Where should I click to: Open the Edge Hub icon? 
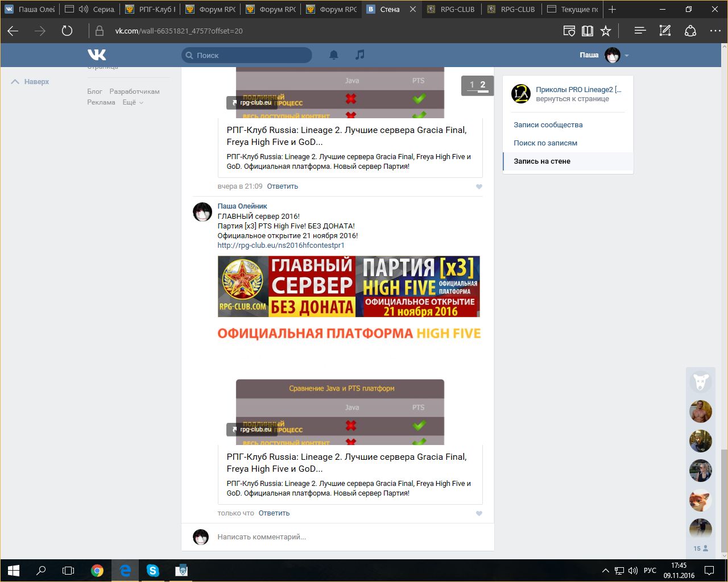click(640, 31)
